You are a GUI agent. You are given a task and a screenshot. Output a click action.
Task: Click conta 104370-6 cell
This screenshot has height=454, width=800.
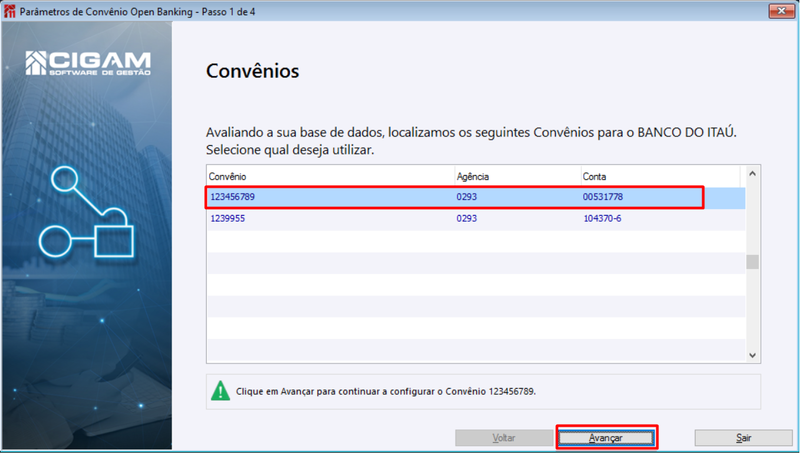pyautogui.click(x=602, y=218)
